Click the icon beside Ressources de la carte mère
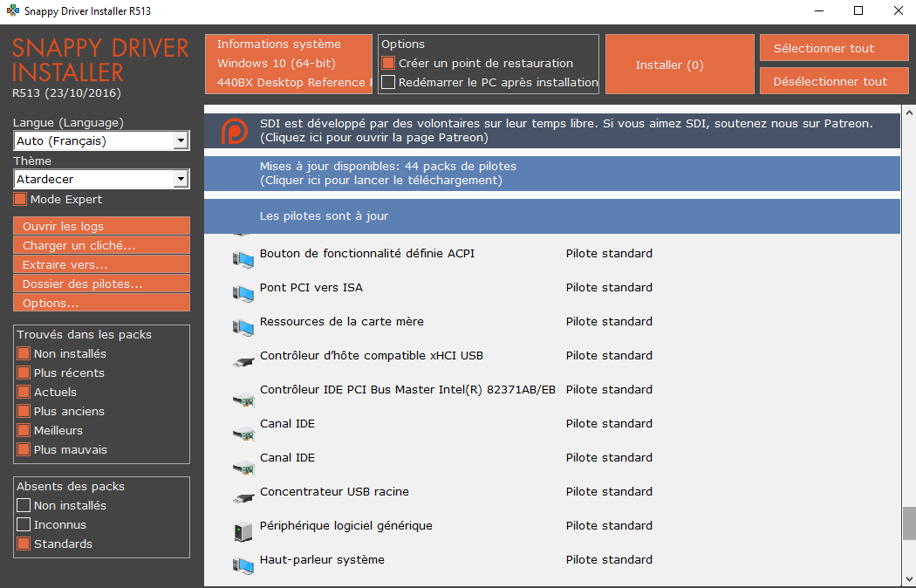916x588 pixels. tap(243, 327)
